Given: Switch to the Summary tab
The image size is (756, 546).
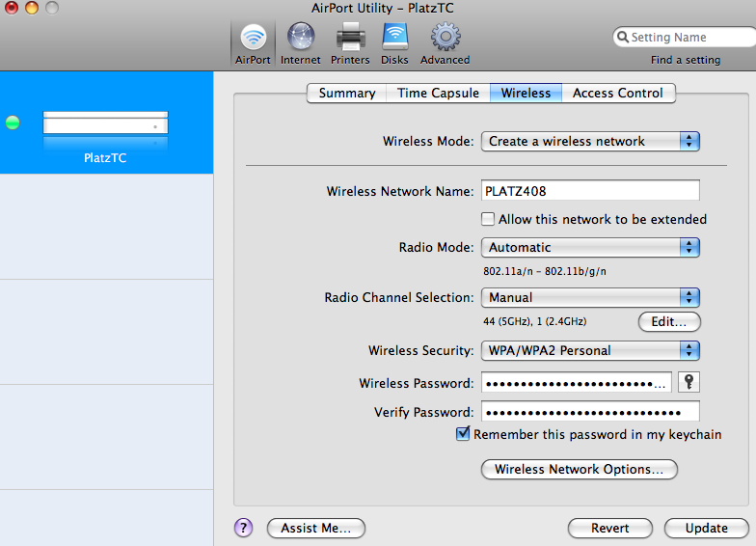Looking at the screenshot, I should [347, 93].
